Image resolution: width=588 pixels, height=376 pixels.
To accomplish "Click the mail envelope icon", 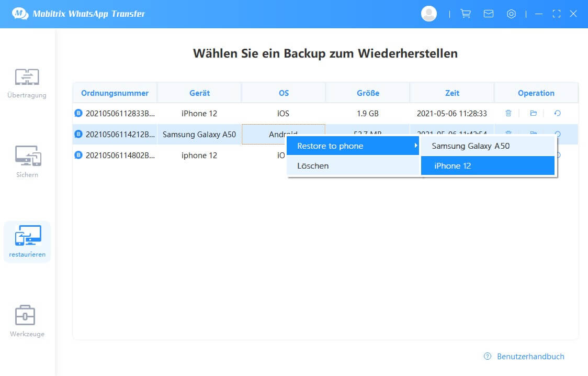I will pyautogui.click(x=489, y=14).
